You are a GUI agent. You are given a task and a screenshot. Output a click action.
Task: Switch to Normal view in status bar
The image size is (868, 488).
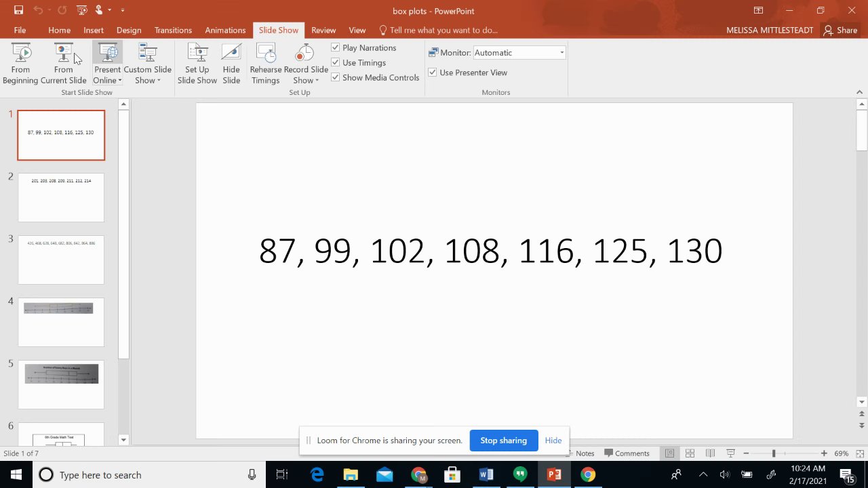pyautogui.click(x=669, y=453)
